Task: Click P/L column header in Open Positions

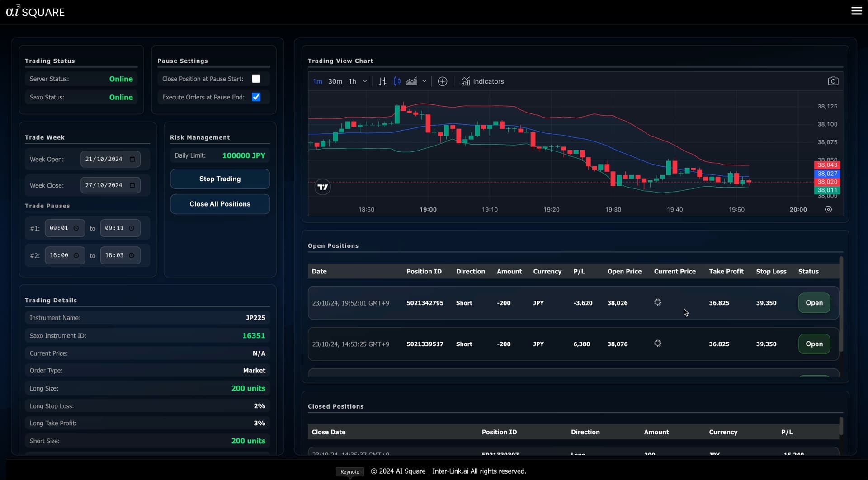Action: click(579, 272)
